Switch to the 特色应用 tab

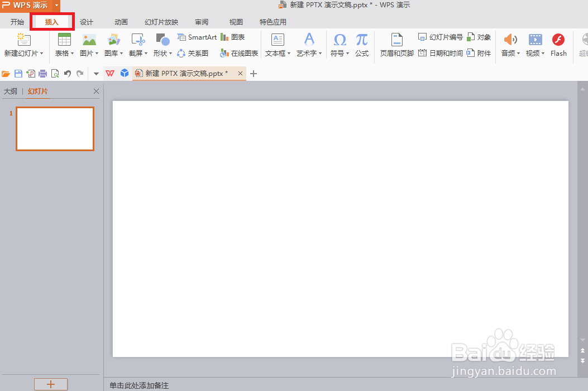[x=273, y=22]
